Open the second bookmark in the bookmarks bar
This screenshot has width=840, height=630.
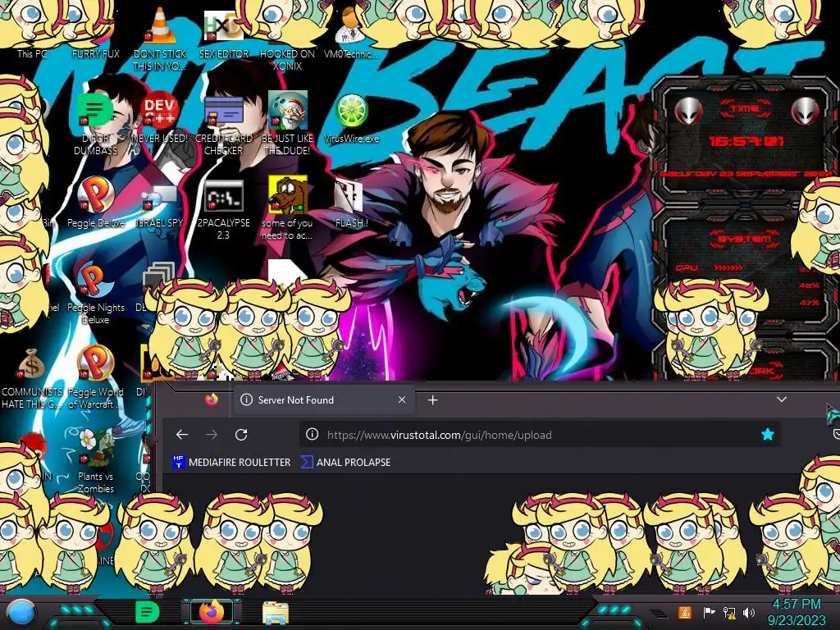click(x=346, y=462)
